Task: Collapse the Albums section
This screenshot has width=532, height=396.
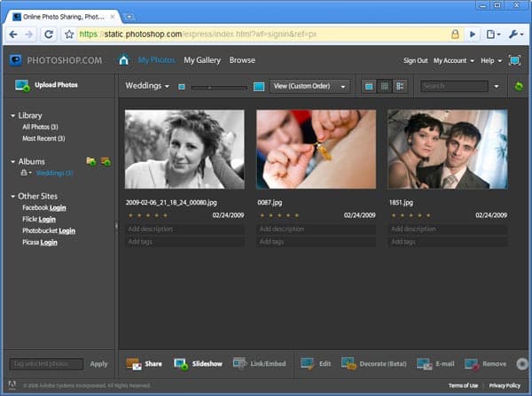Action: (x=13, y=162)
